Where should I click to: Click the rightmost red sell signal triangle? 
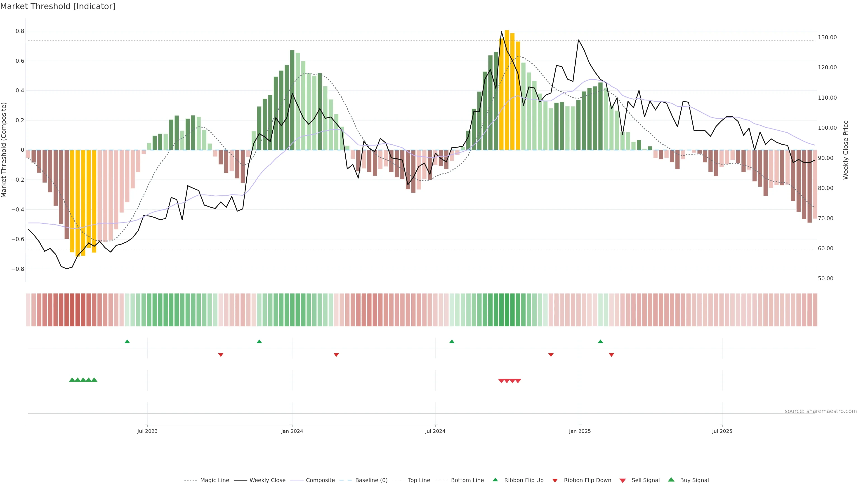pyautogui.click(x=518, y=381)
